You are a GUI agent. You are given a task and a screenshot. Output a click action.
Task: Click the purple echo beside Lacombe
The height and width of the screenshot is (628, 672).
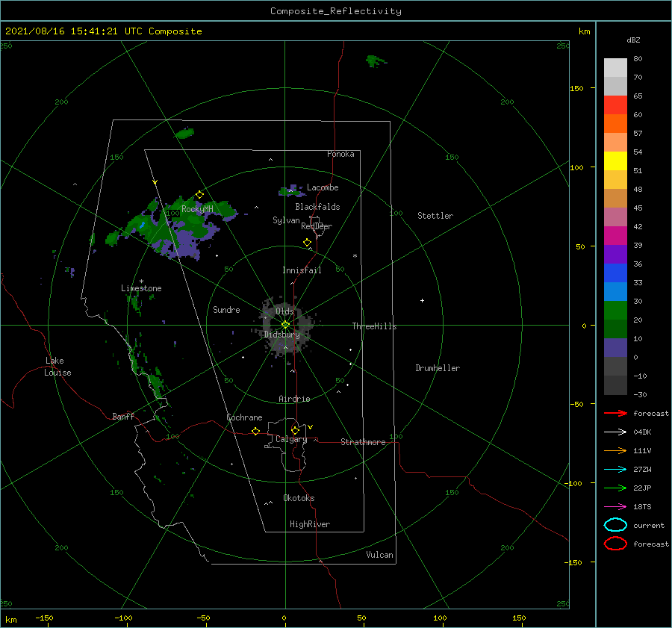290,191
